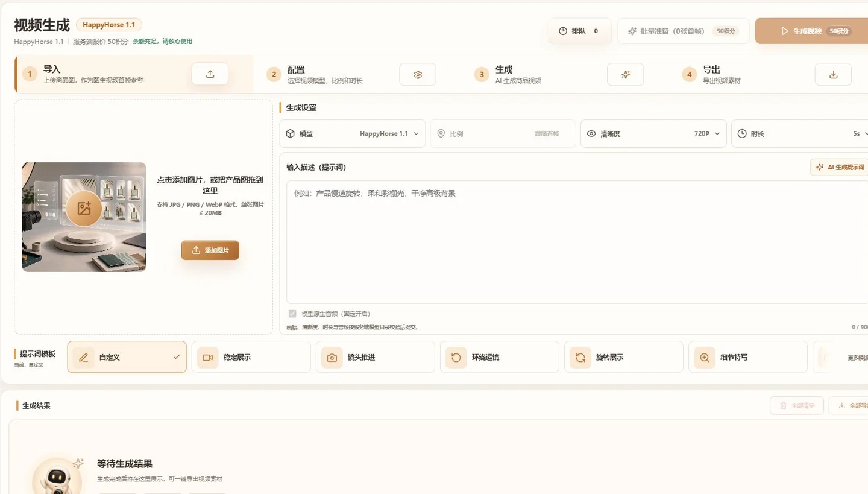Click the 提示词模板 label
868x494 pixels.
click(37, 354)
